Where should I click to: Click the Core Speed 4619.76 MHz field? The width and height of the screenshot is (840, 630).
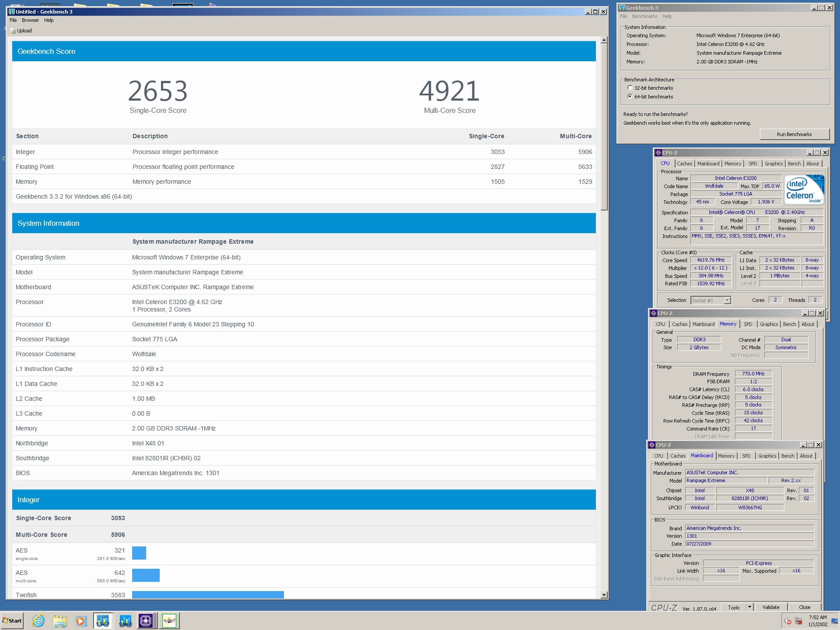click(x=710, y=260)
